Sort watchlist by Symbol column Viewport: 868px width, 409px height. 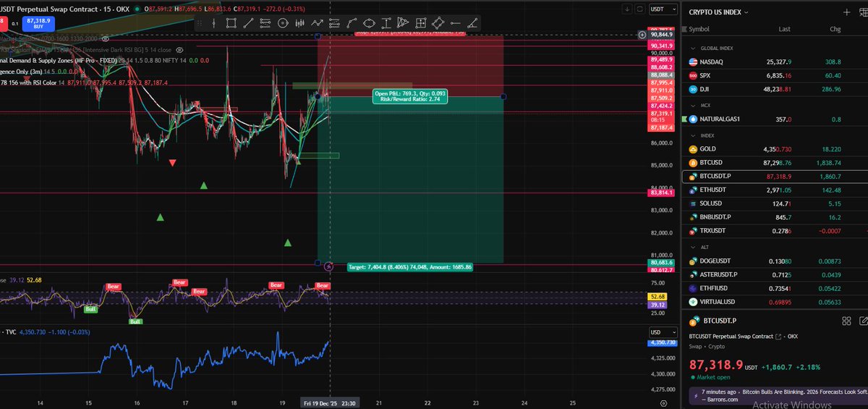(699, 29)
